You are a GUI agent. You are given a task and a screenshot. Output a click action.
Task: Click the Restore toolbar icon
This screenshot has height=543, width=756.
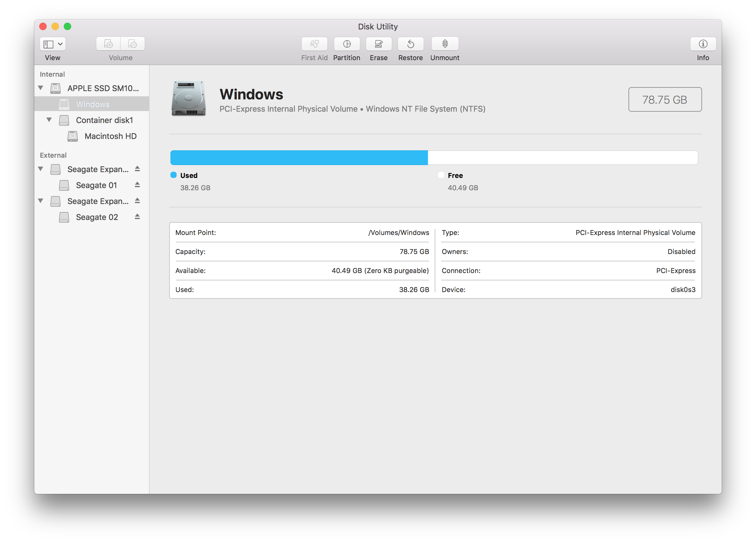[410, 44]
